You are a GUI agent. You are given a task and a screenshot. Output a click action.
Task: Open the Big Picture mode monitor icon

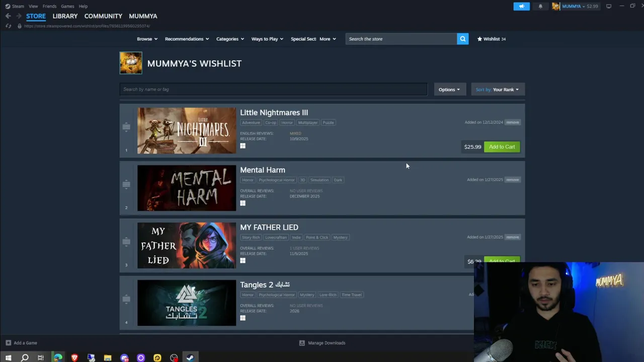point(609,6)
